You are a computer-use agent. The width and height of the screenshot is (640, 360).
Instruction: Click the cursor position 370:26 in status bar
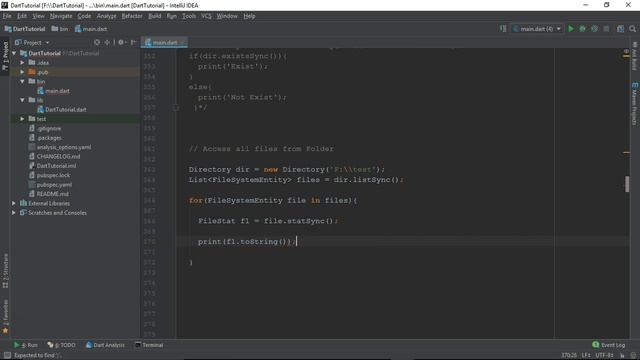click(x=569, y=356)
